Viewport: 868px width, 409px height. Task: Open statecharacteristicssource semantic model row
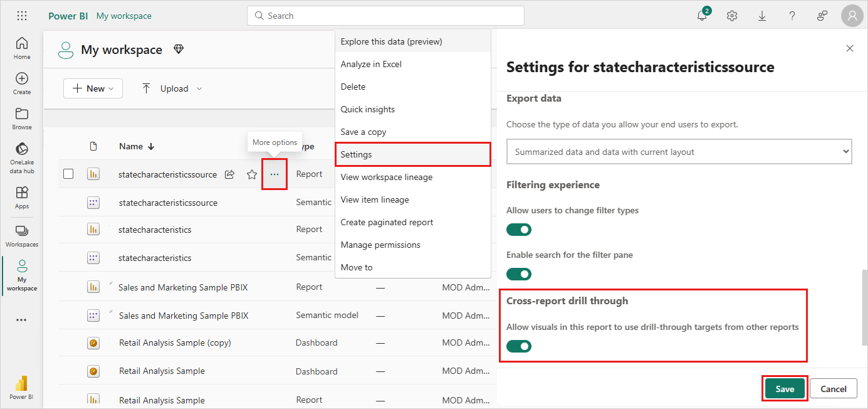(x=168, y=203)
